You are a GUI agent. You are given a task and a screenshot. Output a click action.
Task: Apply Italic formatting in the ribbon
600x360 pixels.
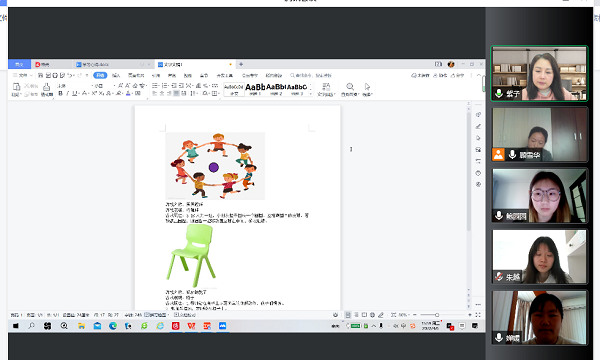[67, 93]
